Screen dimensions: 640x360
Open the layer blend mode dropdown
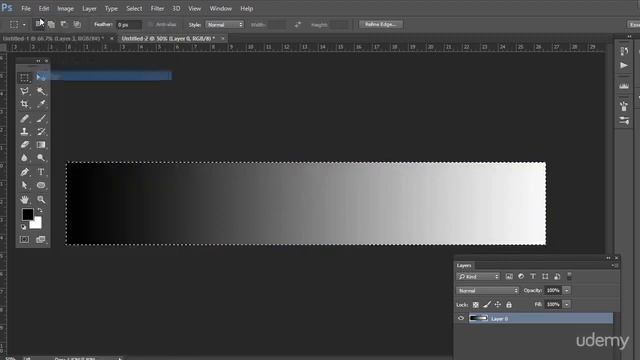click(x=487, y=291)
